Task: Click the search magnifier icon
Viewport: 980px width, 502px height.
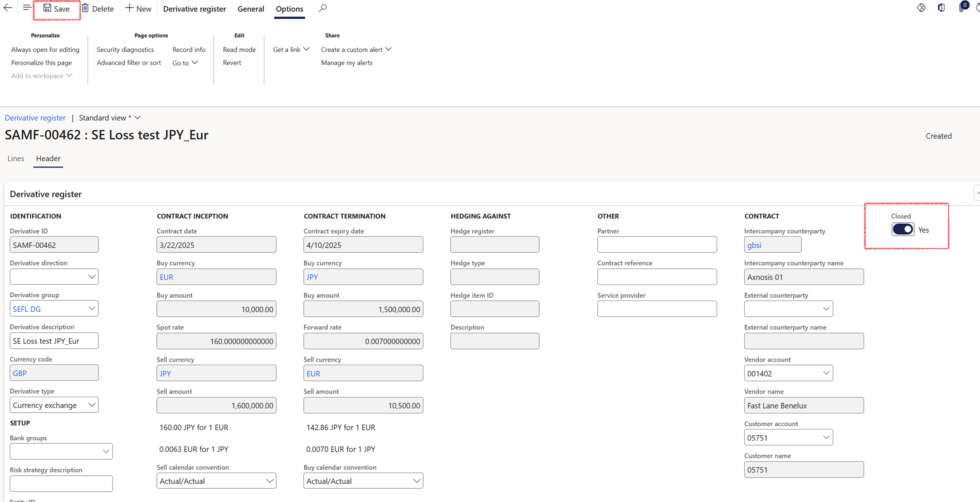Action: (322, 8)
